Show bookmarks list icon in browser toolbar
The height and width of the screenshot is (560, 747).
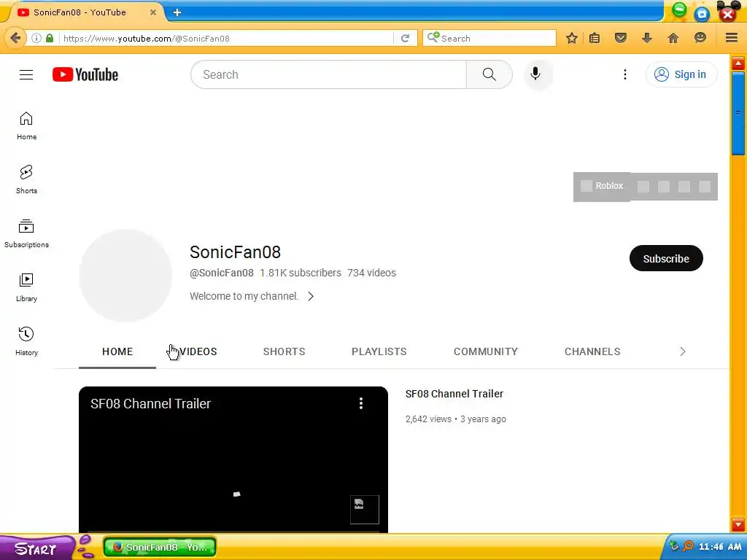point(595,38)
